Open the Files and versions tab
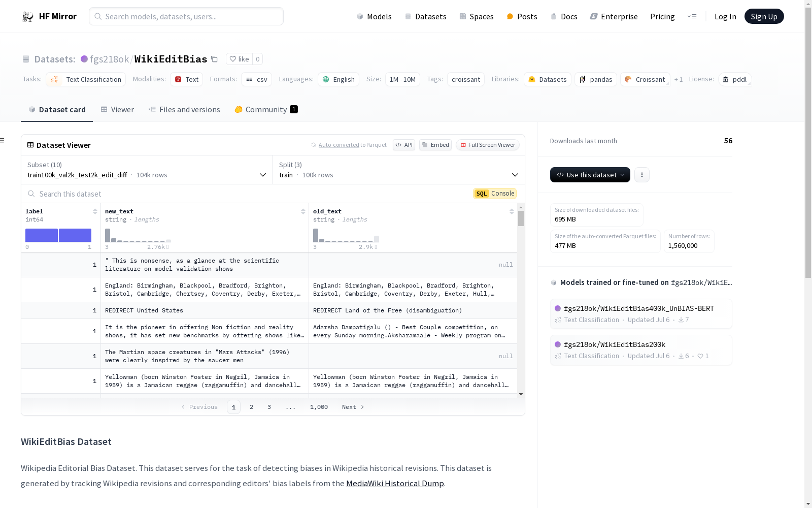Image resolution: width=812 pixels, height=508 pixels. click(x=184, y=110)
